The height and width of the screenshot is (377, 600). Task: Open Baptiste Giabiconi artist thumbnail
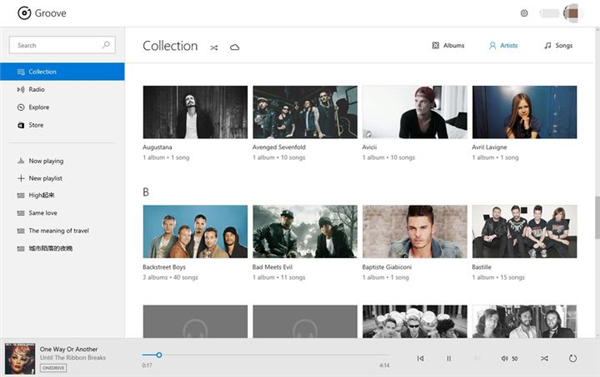(x=415, y=231)
